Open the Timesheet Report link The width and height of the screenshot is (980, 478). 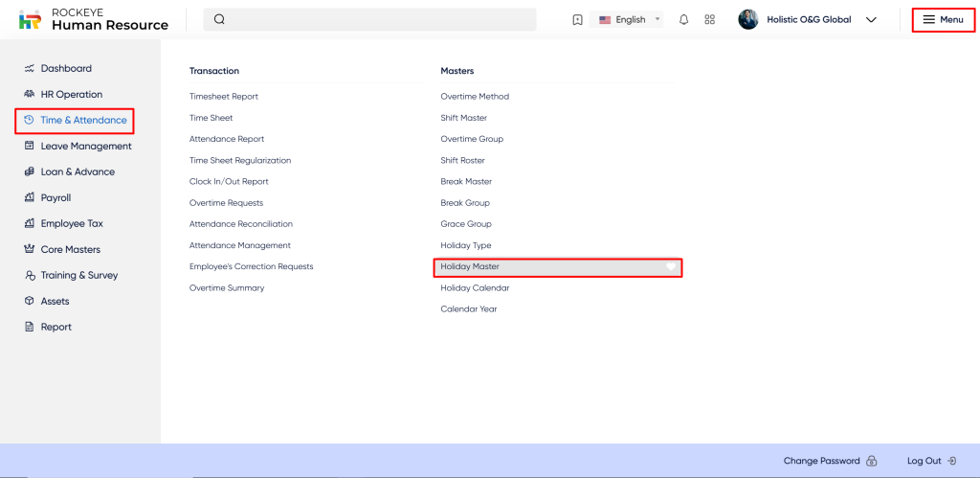pyautogui.click(x=224, y=96)
